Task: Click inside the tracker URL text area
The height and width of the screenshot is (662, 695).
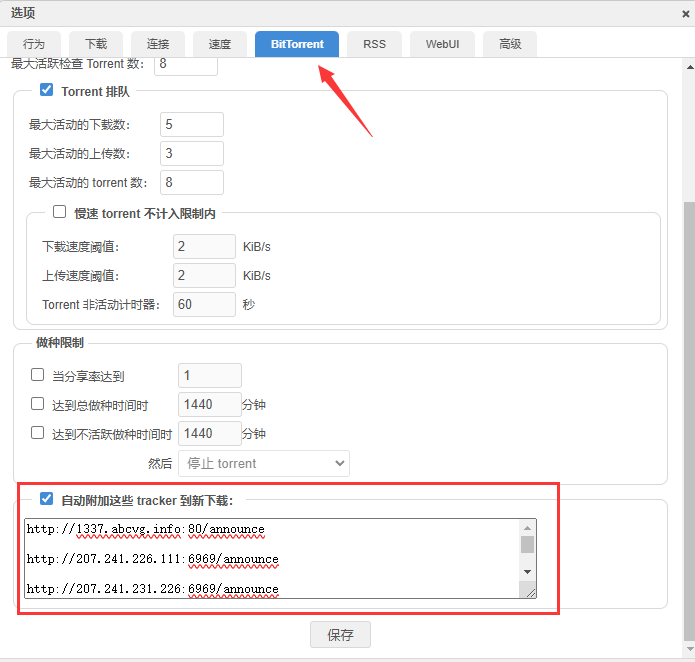Action: (x=270, y=558)
